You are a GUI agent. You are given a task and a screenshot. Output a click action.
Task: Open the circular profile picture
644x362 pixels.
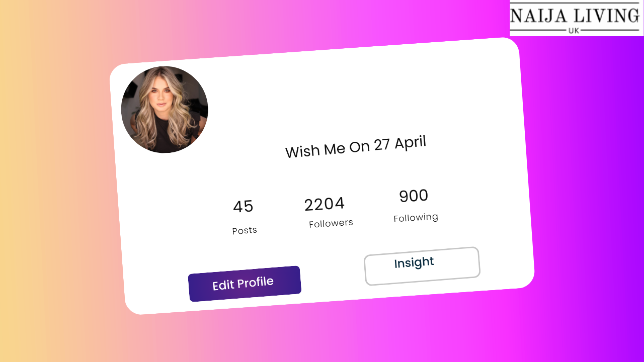pos(165,110)
